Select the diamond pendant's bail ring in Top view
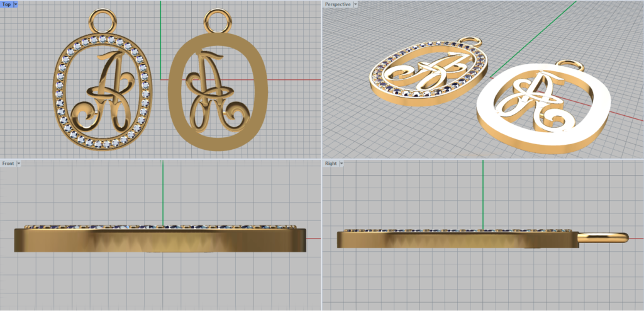 coord(102,21)
